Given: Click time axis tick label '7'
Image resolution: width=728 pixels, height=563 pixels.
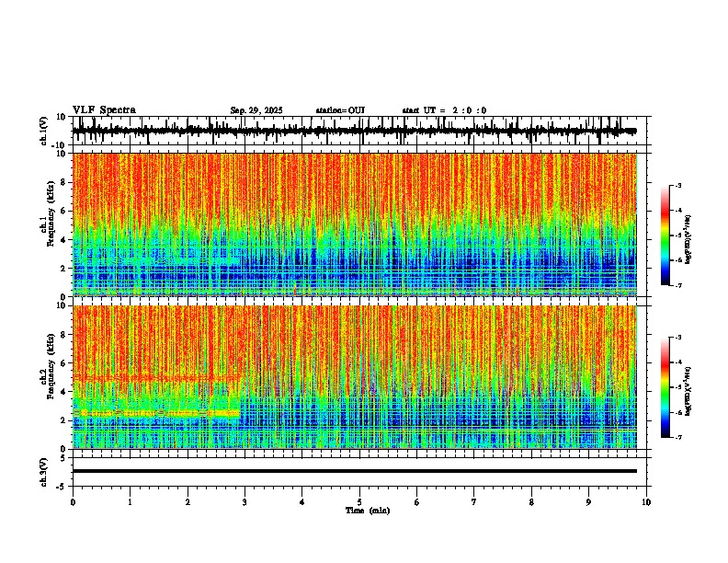Looking at the screenshot, I should [x=474, y=502].
